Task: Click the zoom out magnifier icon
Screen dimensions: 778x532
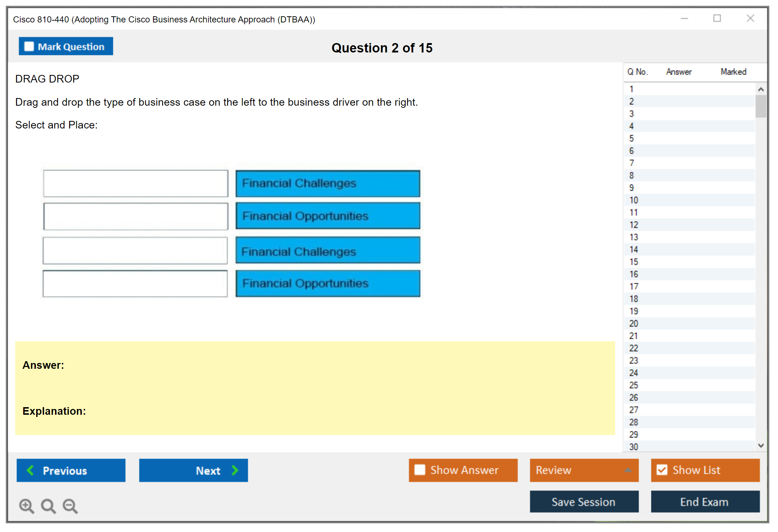Action: tap(70, 506)
